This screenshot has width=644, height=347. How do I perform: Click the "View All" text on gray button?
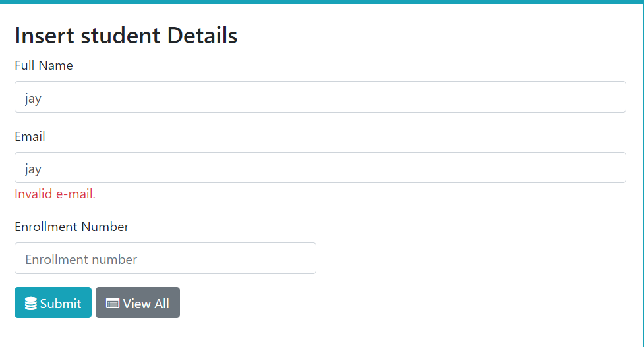(x=146, y=304)
